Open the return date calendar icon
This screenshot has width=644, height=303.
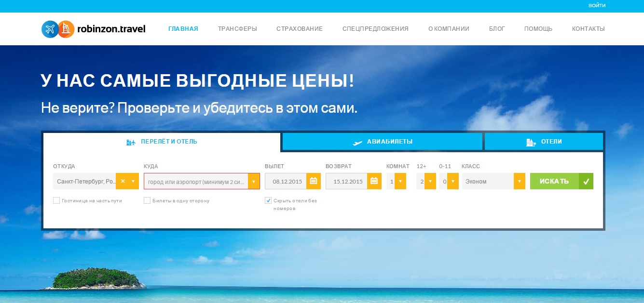(x=374, y=181)
